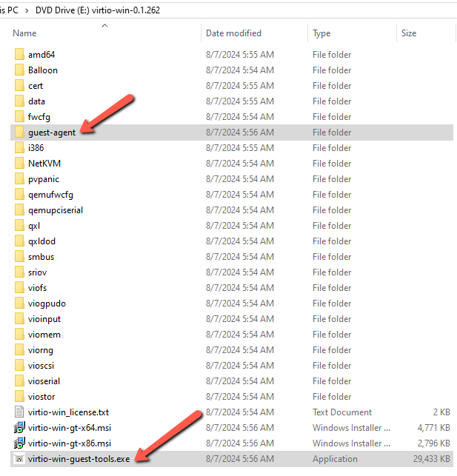Click the 2,796 KB size value
Screen dimensions: 457x476
[x=433, y=443]
